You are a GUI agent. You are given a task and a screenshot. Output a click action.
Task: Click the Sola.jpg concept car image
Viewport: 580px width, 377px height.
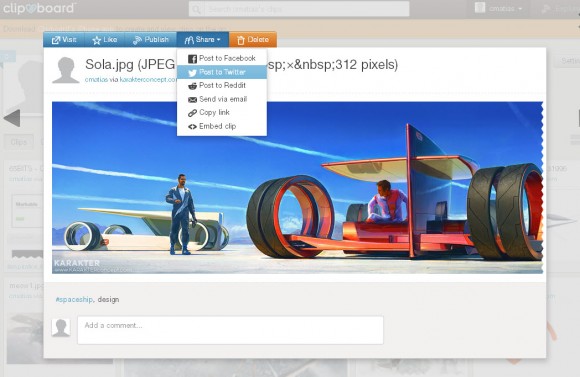click(x=297, y=188)
